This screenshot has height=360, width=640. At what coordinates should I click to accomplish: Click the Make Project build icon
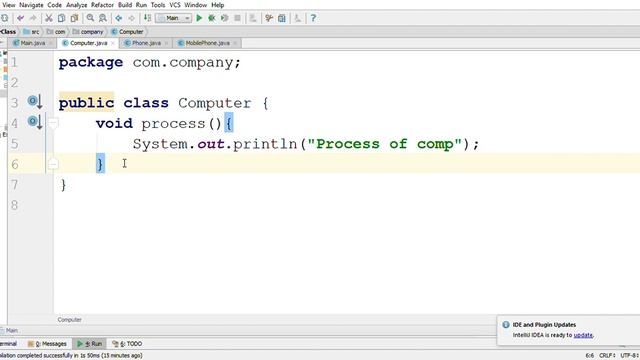147,18
